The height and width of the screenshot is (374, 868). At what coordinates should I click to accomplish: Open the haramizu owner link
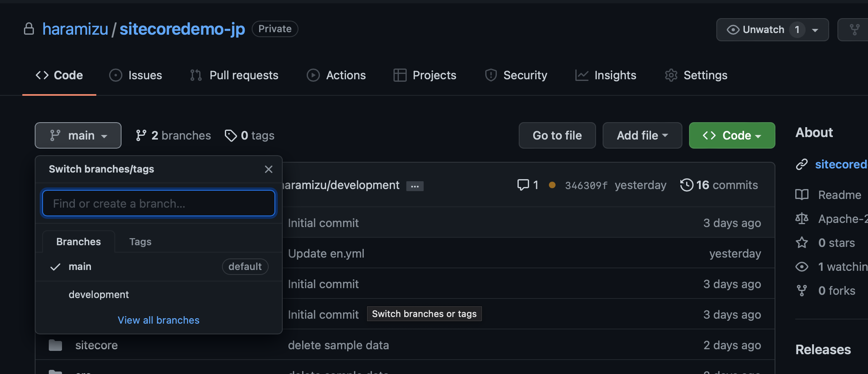pyautogui.click(x=75, y=29)
